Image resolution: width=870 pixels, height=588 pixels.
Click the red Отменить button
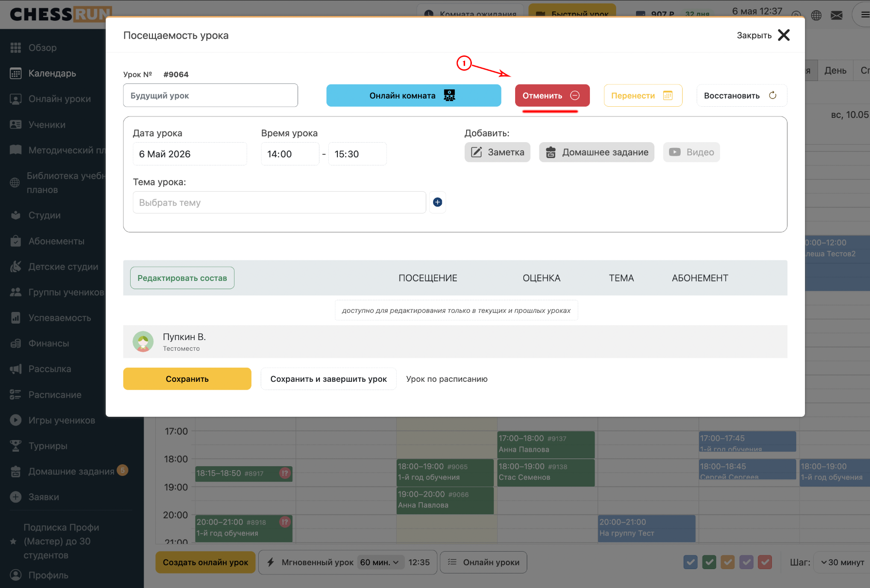(552, 96)
